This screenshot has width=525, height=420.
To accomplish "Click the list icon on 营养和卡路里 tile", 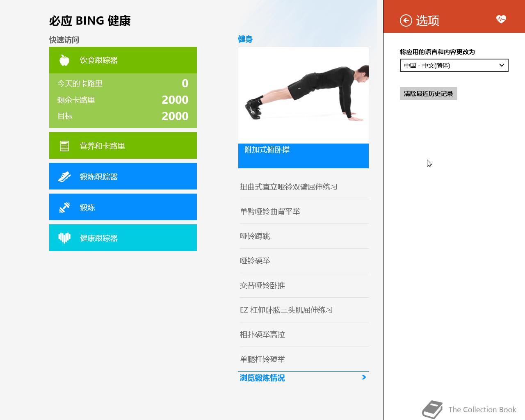I will pos(64,146).
